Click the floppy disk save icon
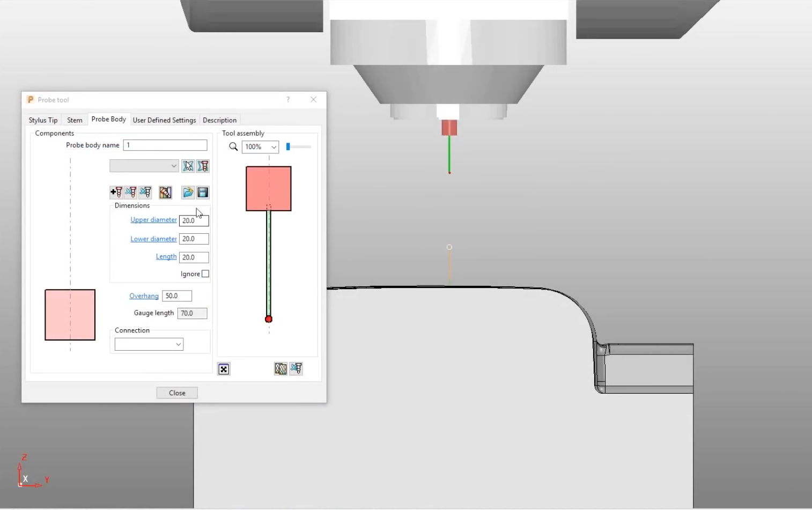The width and height of the screenshot is (812, 510). click(x=203, y=193)
